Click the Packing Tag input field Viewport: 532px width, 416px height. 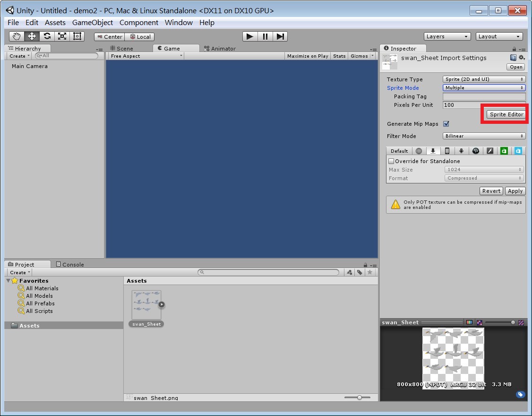[484, 96]
